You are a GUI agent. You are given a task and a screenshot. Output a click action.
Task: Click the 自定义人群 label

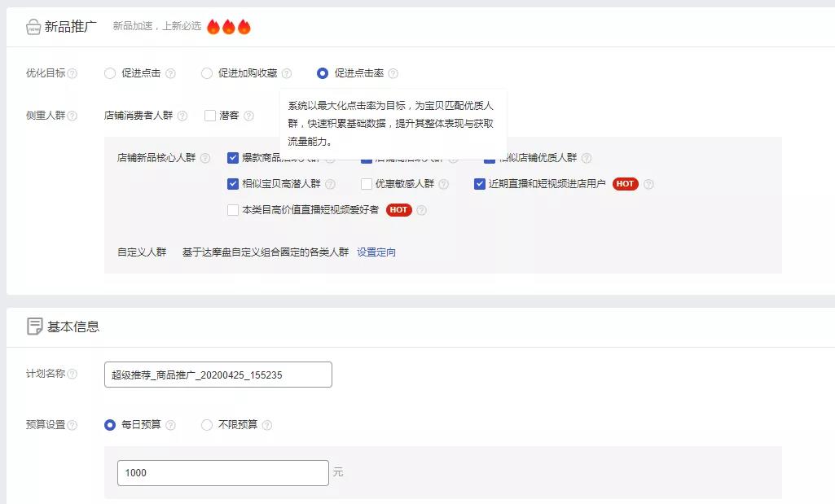pyautogui.click(x=143, y=252)
